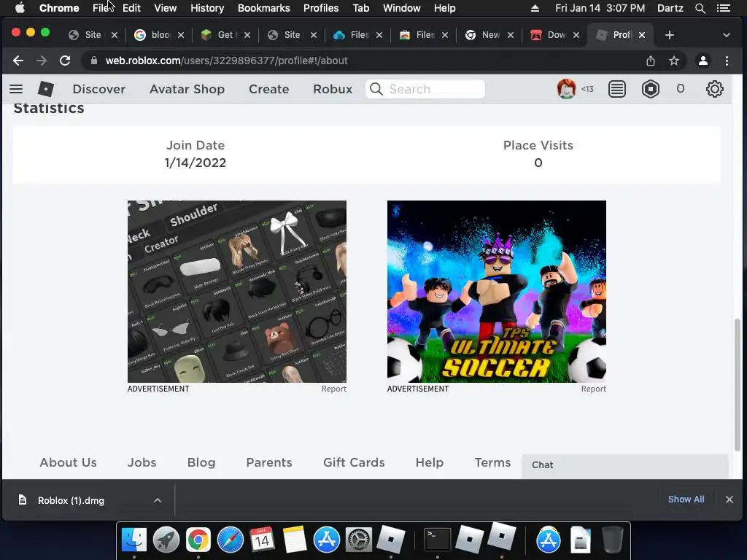Open the Robux link in navbar
747x560 pixels.
333,89
